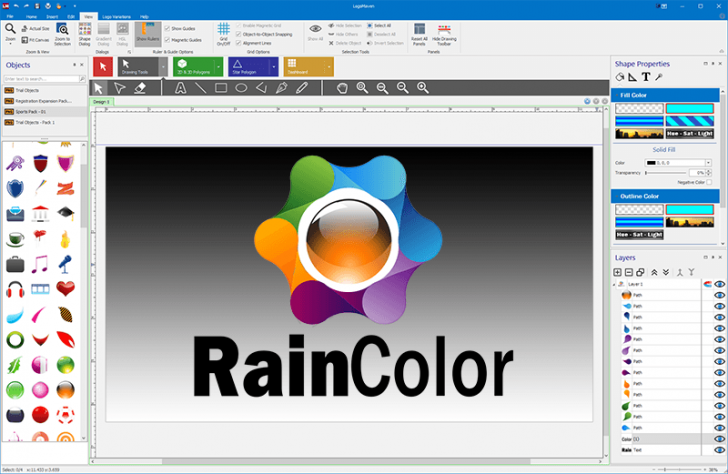
Task: Click the red pointer tool button
Action: click(x=103, y=67)
